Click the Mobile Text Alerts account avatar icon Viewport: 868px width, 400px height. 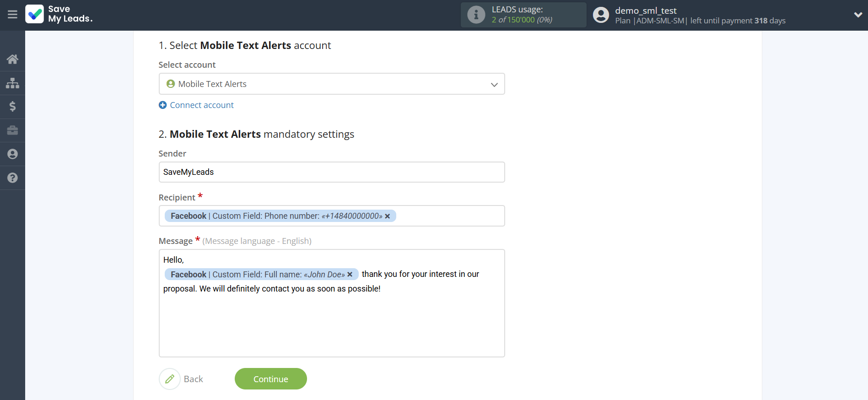(x=171, y=84)
